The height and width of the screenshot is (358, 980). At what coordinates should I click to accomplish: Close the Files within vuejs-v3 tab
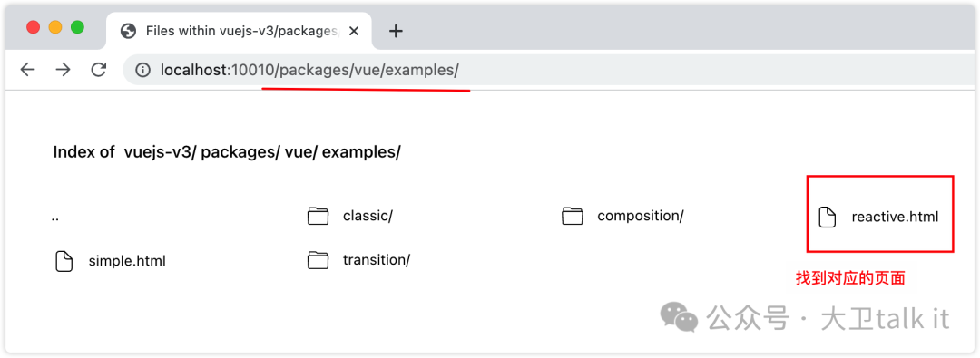coord(353,31)
